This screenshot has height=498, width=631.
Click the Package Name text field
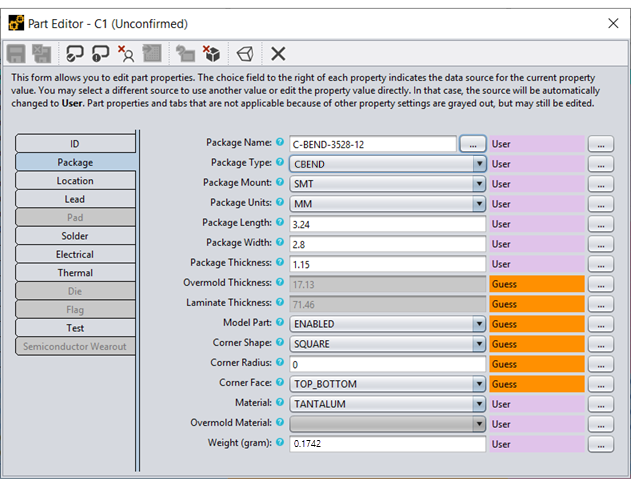coord(373,144)
